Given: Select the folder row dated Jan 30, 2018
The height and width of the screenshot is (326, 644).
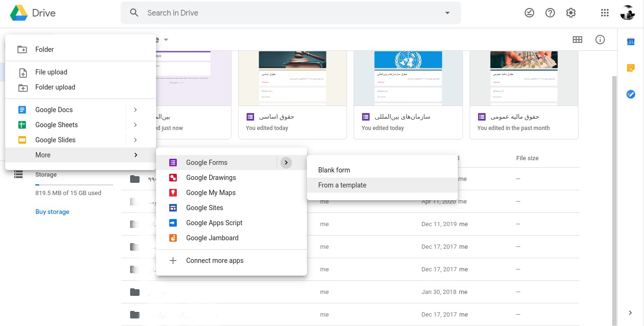Looking at the screenshot, I should tap(350, 292).
